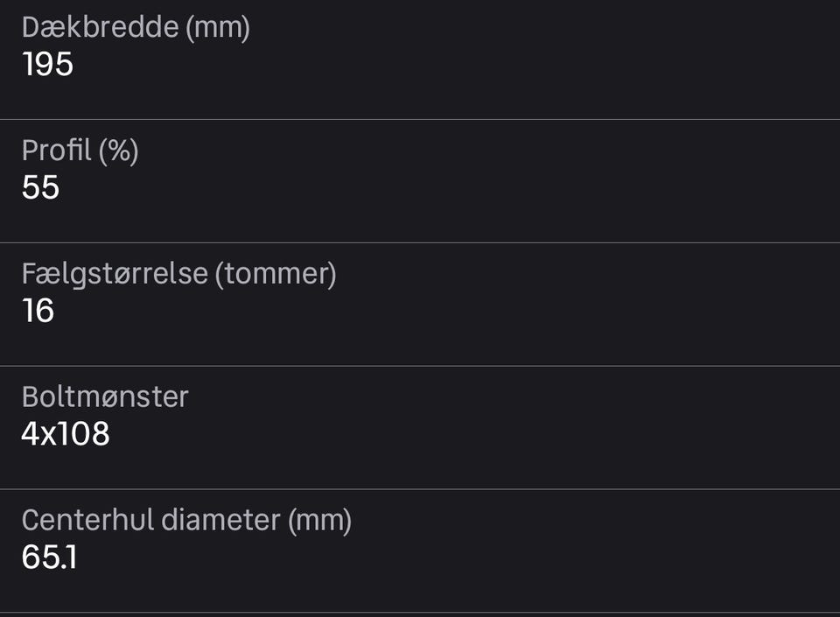
Task: Click the Fælgstørrelse (tommer) label
Action: [178, 275]
